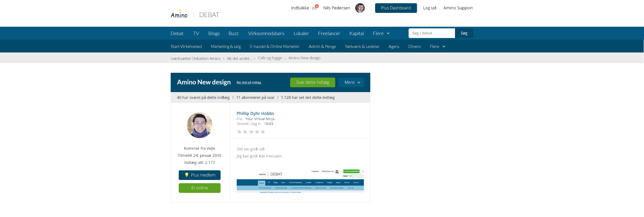Open the TV section
Screen dimensions: 644x217
pyautogui.click(x=196, y=33)
